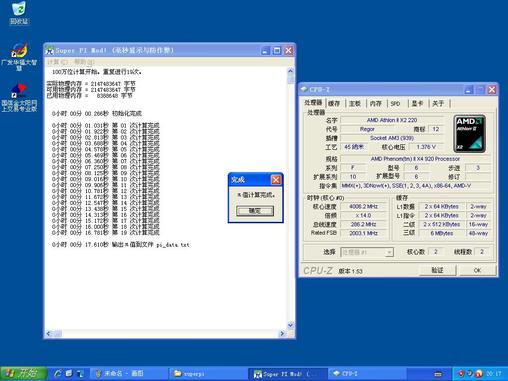Click the orange tray icon beside the clock
Image resolution: width=508 pixels, height=381 pixels.
point(479,373)
